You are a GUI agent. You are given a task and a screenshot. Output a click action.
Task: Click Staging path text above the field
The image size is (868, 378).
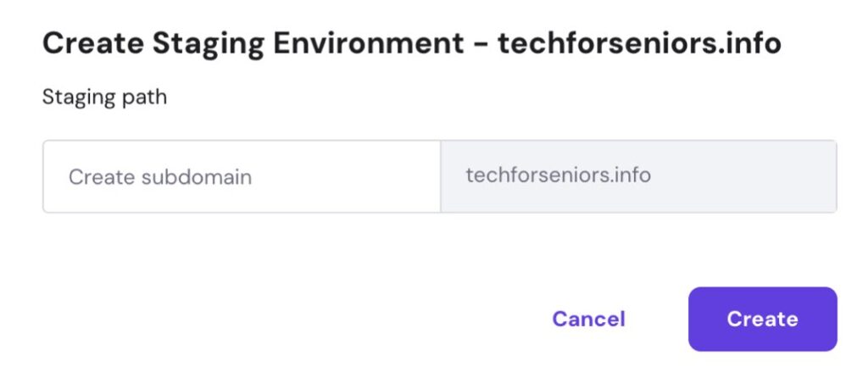coord(104,97)
